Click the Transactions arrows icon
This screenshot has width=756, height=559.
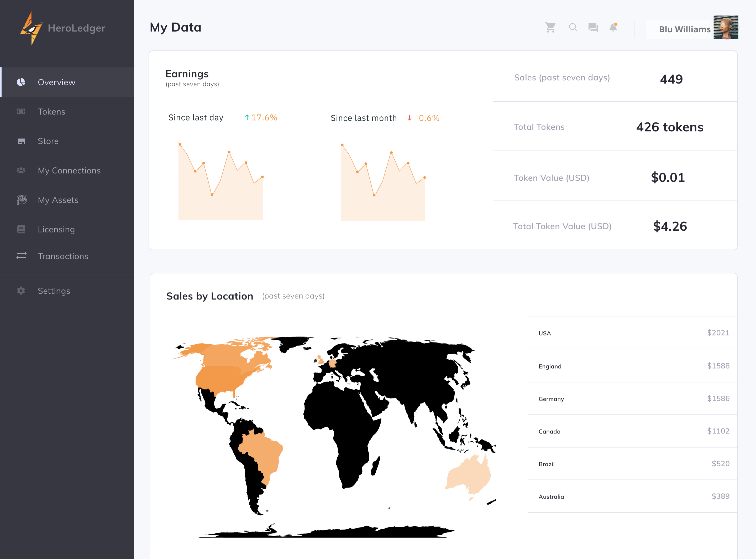21,256
